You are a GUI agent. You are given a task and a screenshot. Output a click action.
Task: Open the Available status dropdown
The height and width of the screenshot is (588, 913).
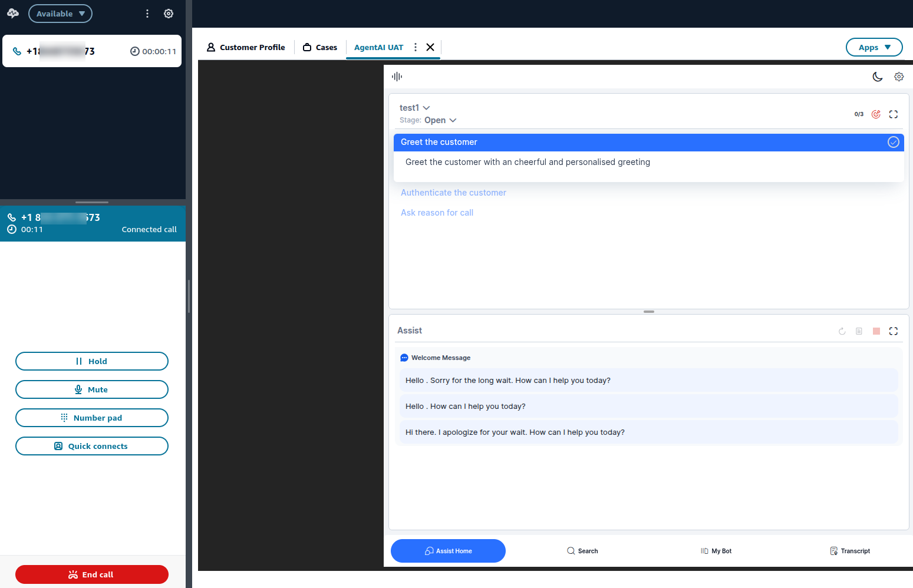tap(60, 14)
